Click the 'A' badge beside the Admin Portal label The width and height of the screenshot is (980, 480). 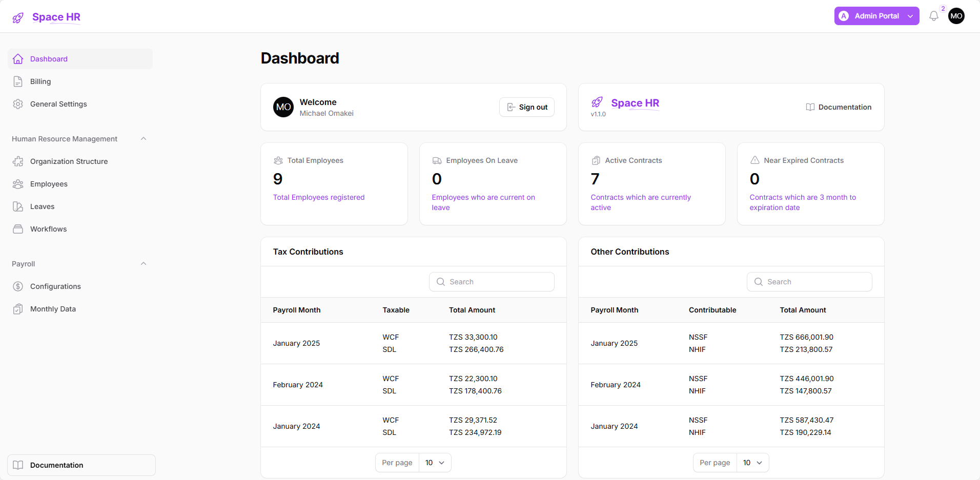pos(844,16)
